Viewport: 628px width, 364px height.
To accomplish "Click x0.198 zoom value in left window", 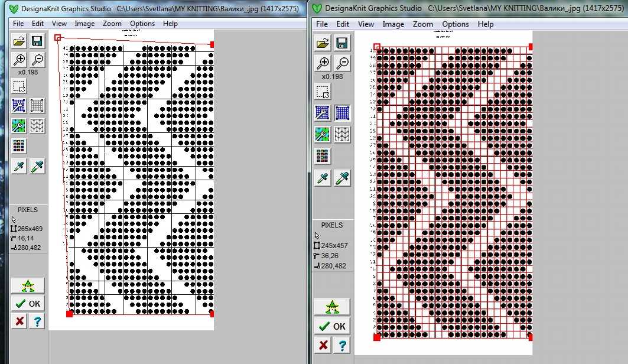I will (28, 73).
